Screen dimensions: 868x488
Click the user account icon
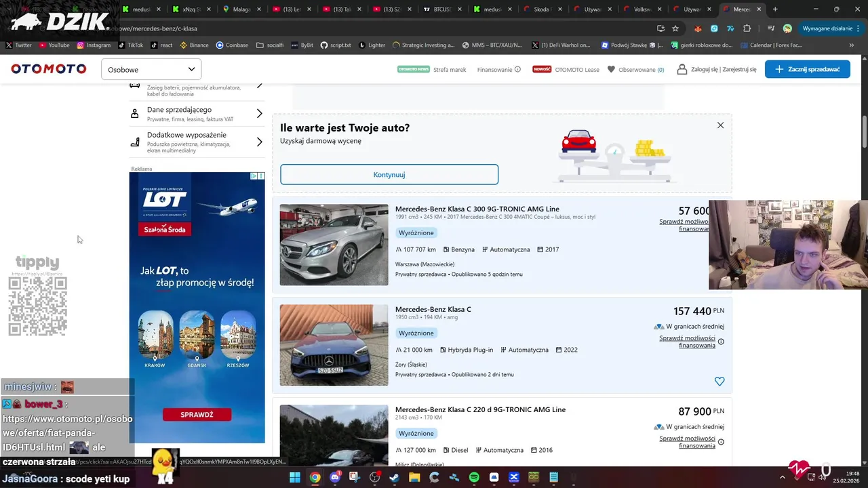click(682, 69)
